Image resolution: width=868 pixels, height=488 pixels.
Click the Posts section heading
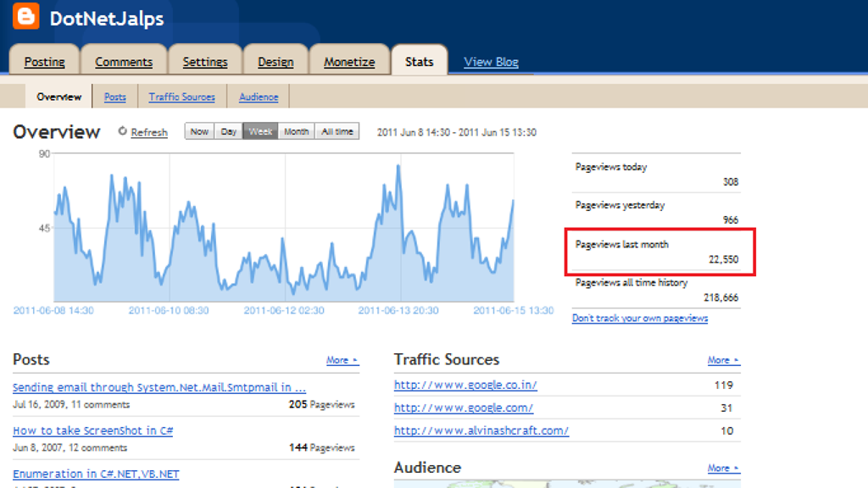click(31, 359)
